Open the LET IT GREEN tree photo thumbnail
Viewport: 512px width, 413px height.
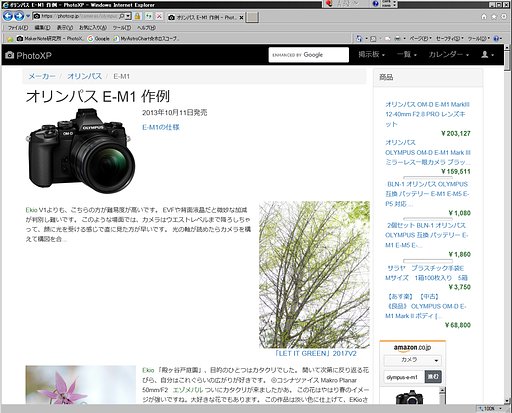(x=314, y=275)
